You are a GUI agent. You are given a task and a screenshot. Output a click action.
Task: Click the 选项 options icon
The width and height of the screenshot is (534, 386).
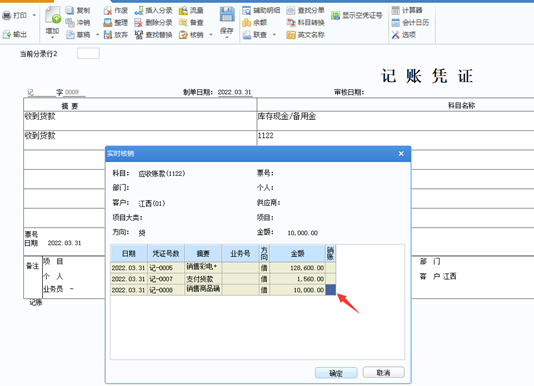395,34
